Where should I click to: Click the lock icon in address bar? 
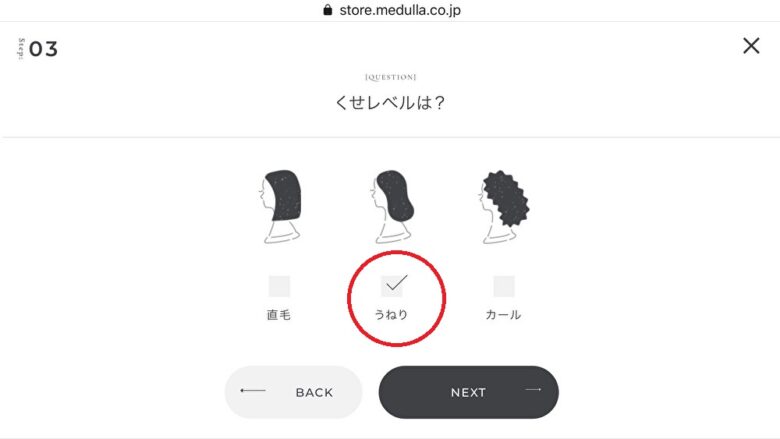327,10
